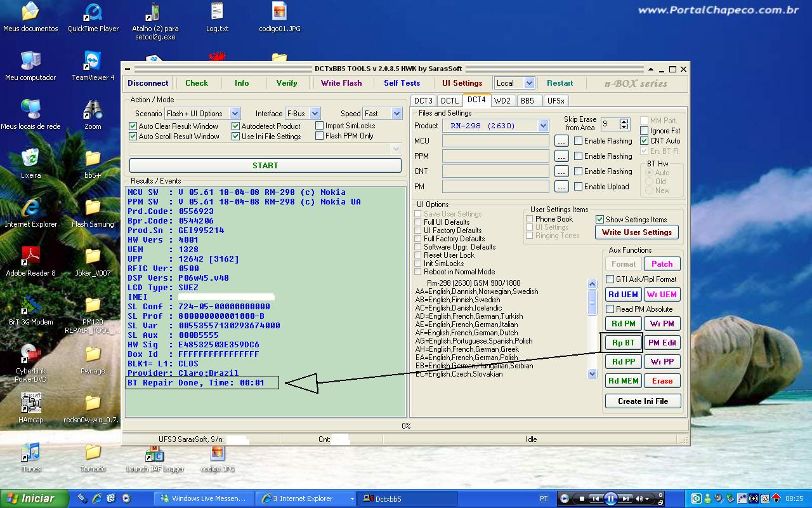Toggle Auto Scroll Result Window checkbox
Image resolution: width=812 pixels, height=508 pixels.
point(133,137)
